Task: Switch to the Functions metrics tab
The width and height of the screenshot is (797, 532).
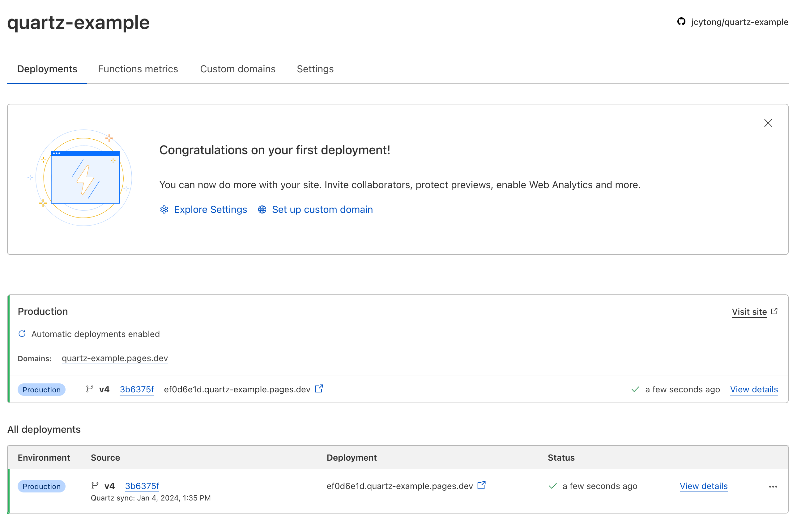Action: click(x=138, y=69)
